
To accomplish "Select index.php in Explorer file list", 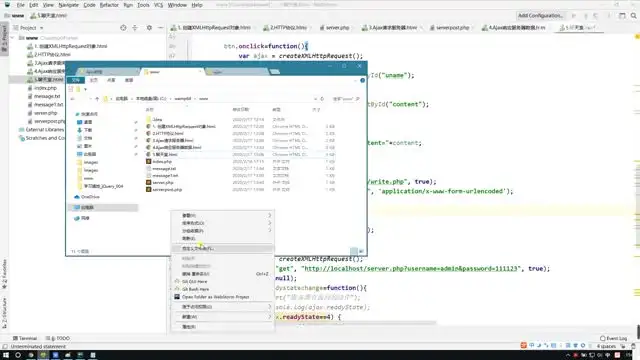I will click(x=162, y=162).
